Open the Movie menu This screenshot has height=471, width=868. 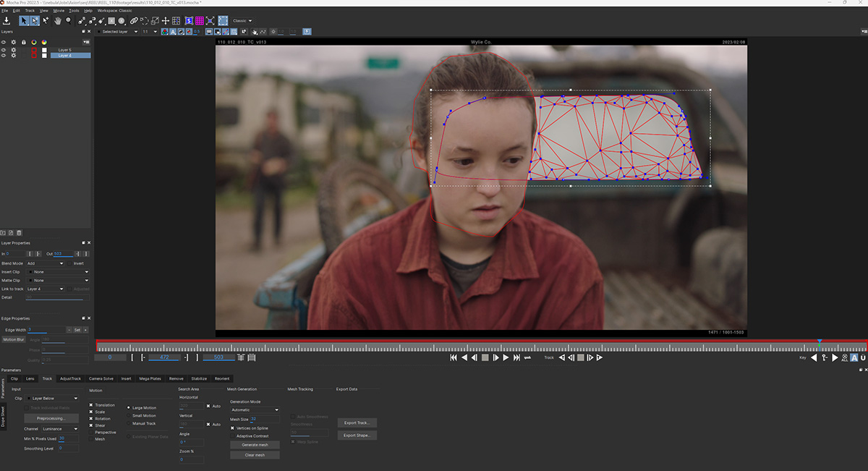(x=59, y=11)
